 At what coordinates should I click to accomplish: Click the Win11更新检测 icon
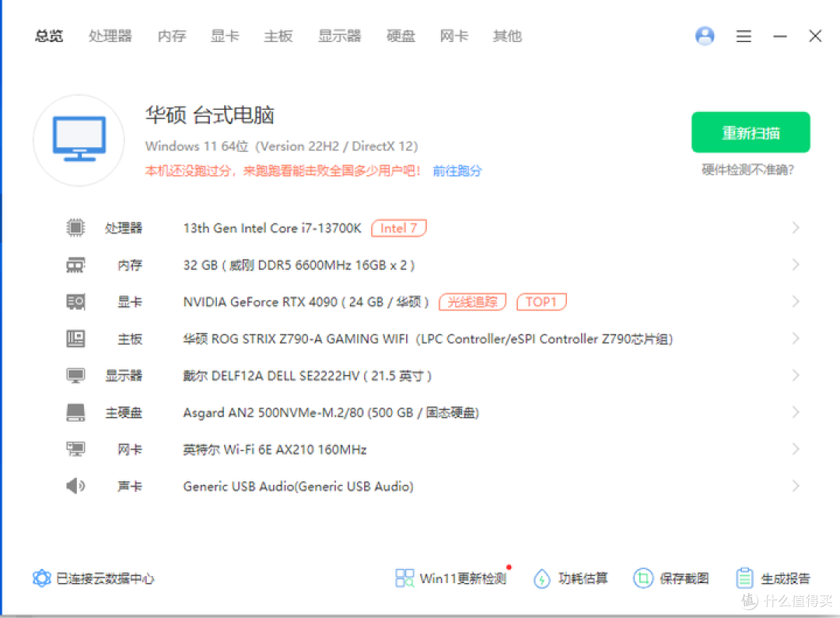[x=404, y=578]
